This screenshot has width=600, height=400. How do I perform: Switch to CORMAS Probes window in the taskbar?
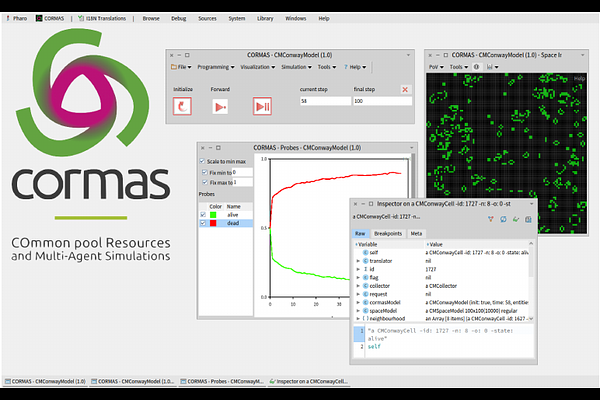(222, 381)
